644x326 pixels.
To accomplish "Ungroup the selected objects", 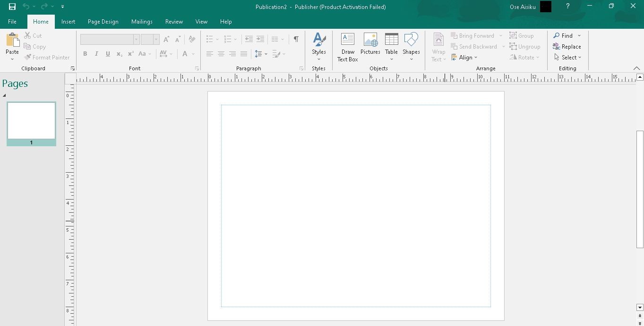I will pyautogui.click(x=525, y=47).
